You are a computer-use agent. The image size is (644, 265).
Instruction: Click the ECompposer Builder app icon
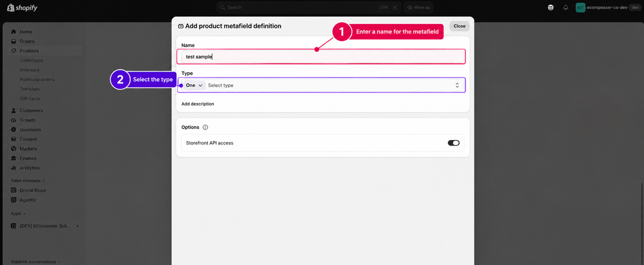coord(14,226)
